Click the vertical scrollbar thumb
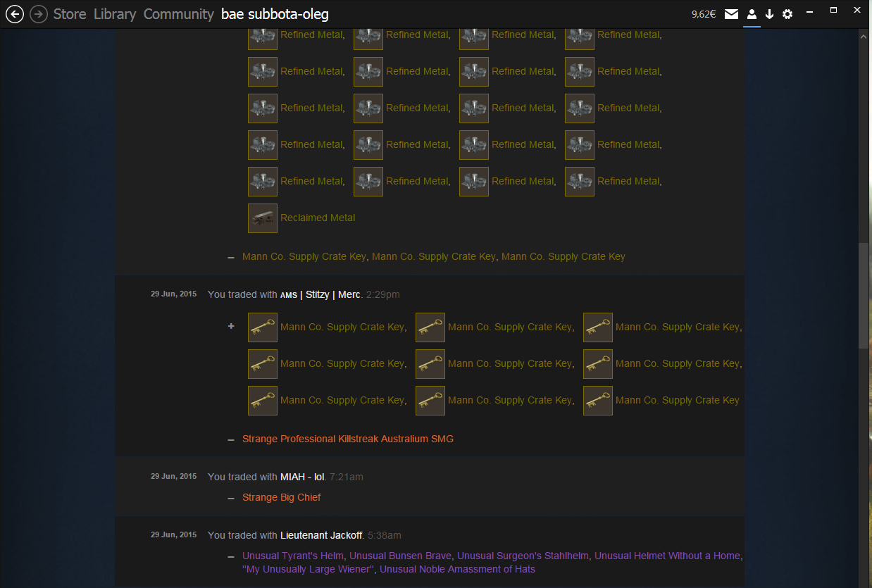This screenshot has width=872, height=588. (864, 296)
